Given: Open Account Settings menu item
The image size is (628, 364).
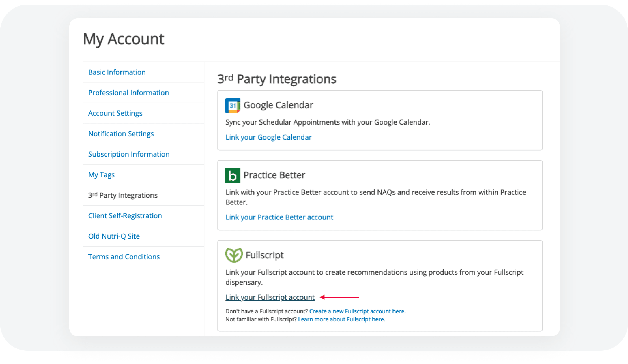Looking at the screenshot, I should click(115, 113).
